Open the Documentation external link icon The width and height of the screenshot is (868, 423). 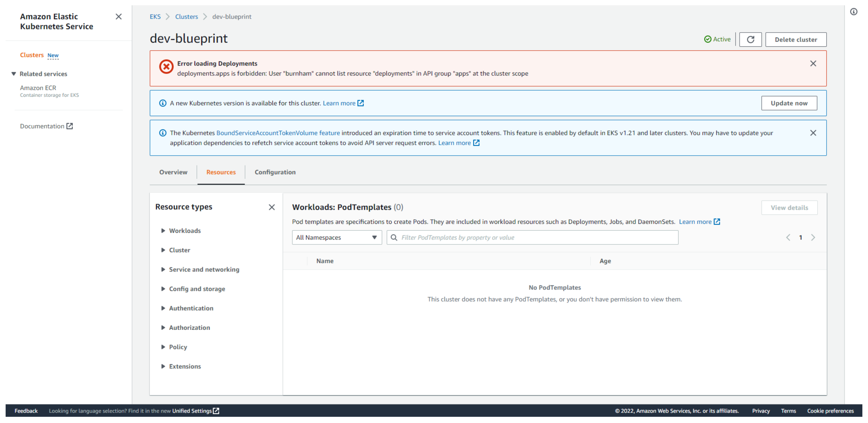click(70, 126)
